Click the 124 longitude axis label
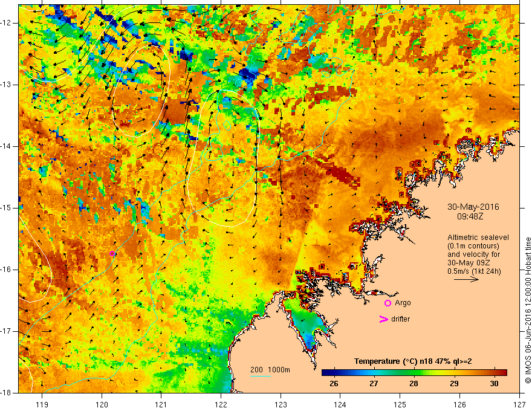Image resolution: width=532 pixels, height=411 pixels. coord(340,404)
